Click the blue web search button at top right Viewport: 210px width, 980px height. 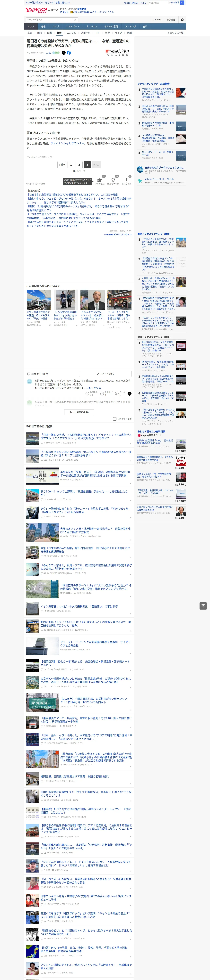(182, 3)
